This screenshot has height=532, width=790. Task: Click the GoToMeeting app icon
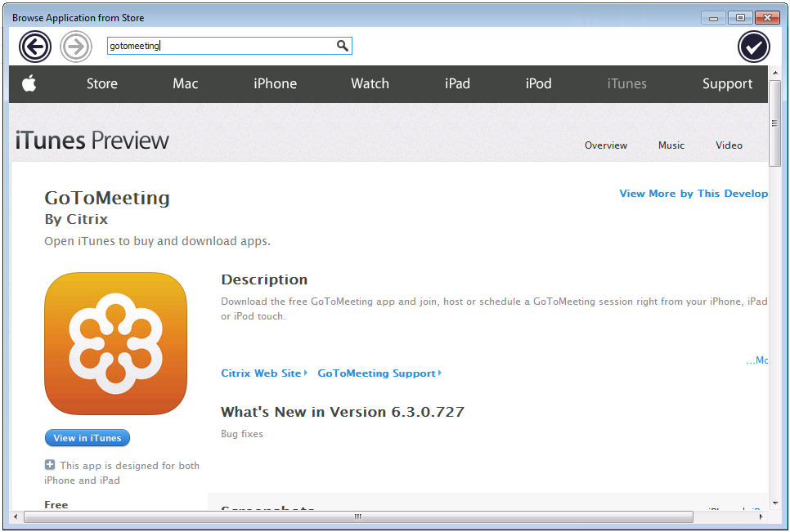point(115,343)
